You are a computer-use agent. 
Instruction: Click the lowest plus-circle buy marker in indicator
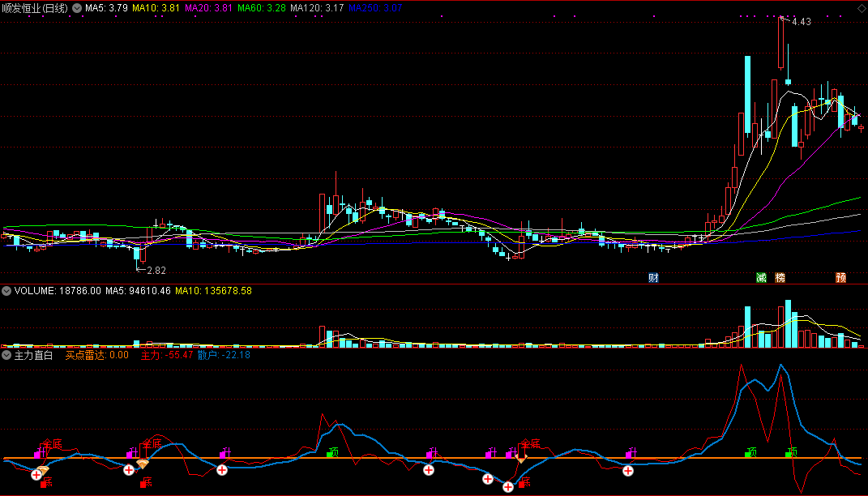click(507, 487)
